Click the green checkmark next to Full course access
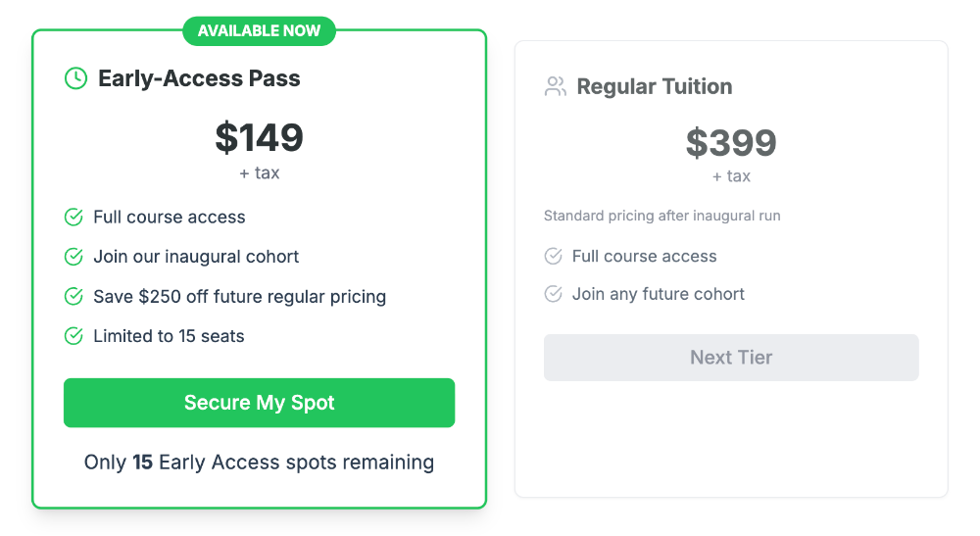This screenshot has width=980, height=536. click(73, 218)
